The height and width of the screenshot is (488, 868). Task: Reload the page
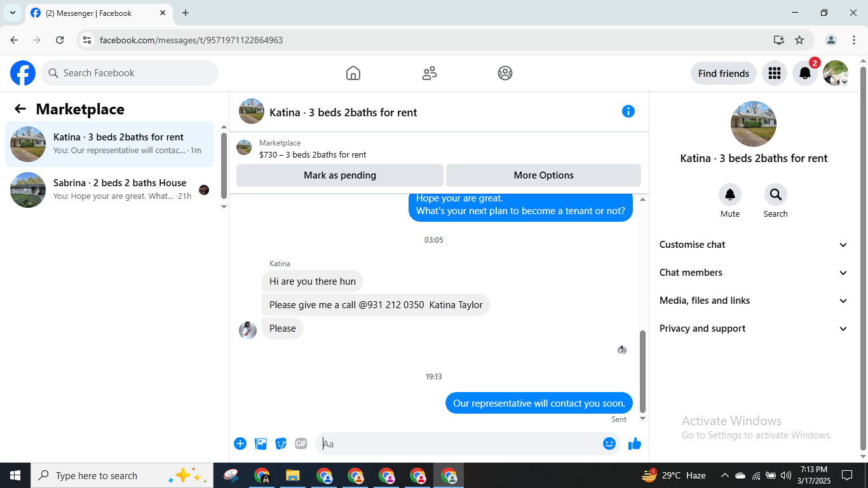[60, 40]
